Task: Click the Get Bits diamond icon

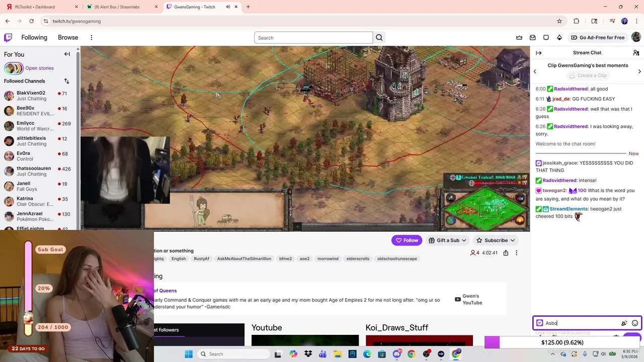Action: coord(559,38)
